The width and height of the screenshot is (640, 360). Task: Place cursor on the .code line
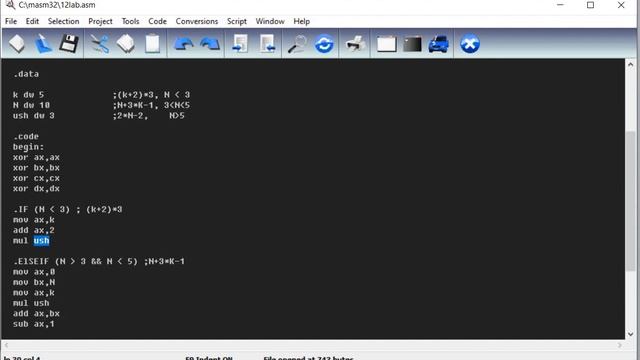[x=26, y=136]
